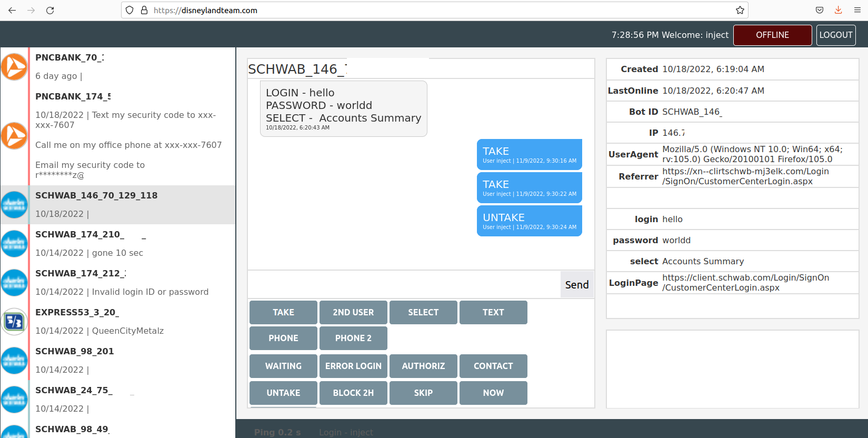The width and height of the screenshot is (868, 438).
Task: Click 'Invalid login ID or password' status text
Action: point(150,292)
